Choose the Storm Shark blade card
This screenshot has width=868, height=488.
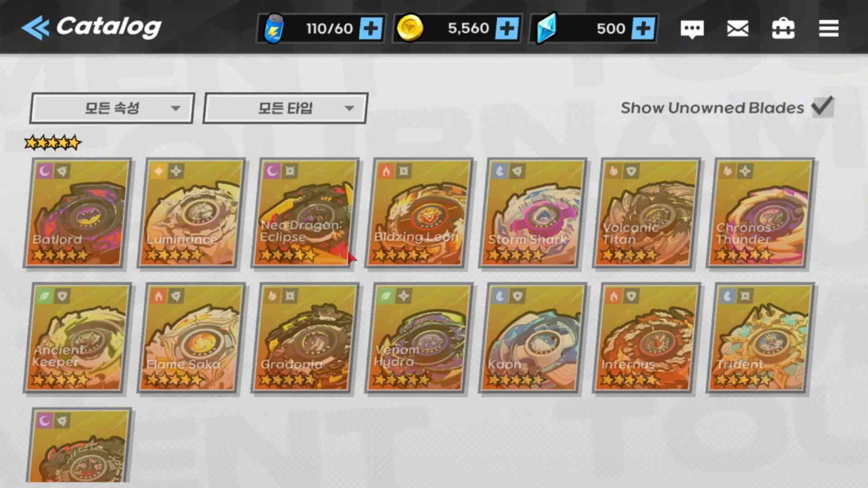tap(533, 213)
